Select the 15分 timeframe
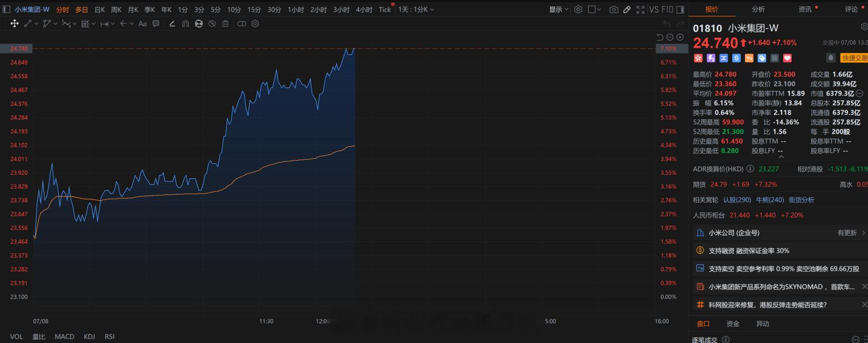The width and height of the screenshot is (868, 343). click(254, 10)
